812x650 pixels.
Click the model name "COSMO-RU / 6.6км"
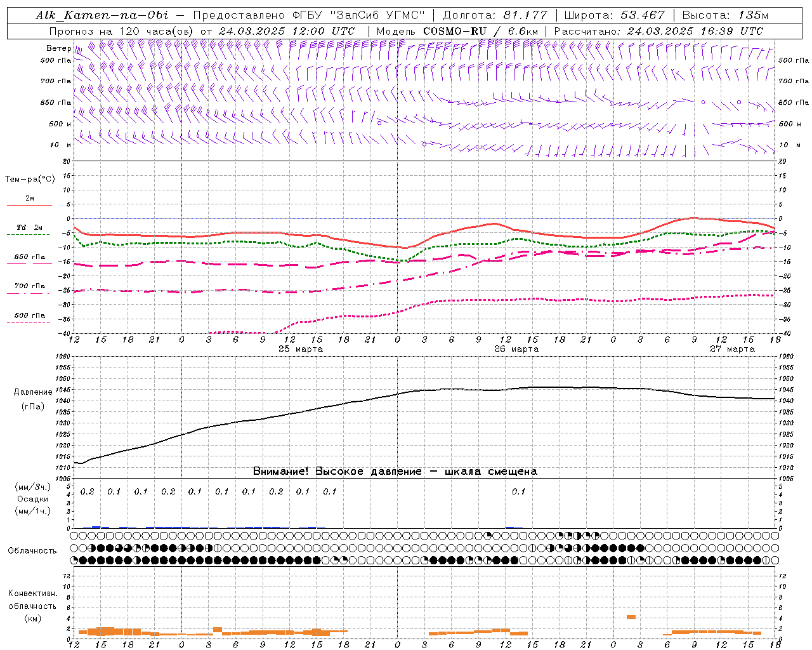[481, 31]
